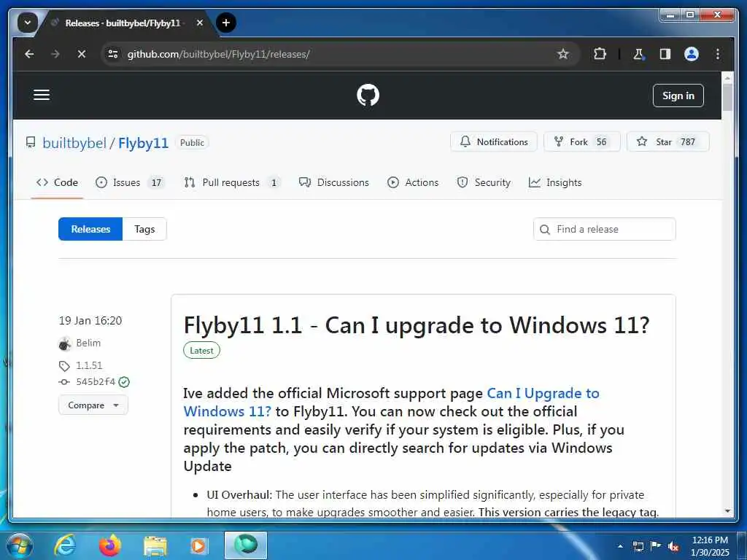The width and height of the screenshot is (747, 560).
Task: Click the Sign in button
Action: pyautogui.click(x=678, y=96)
